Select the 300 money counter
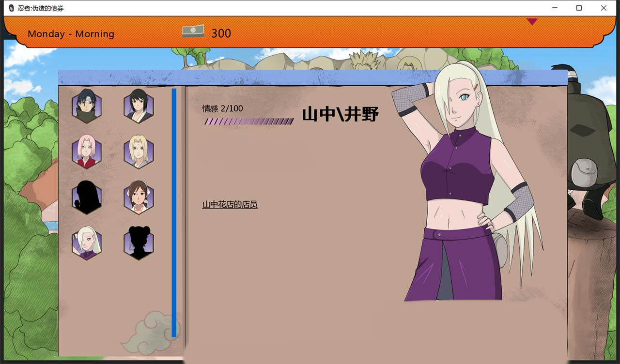This screenshot has height=364, width=620. point(221,33)
